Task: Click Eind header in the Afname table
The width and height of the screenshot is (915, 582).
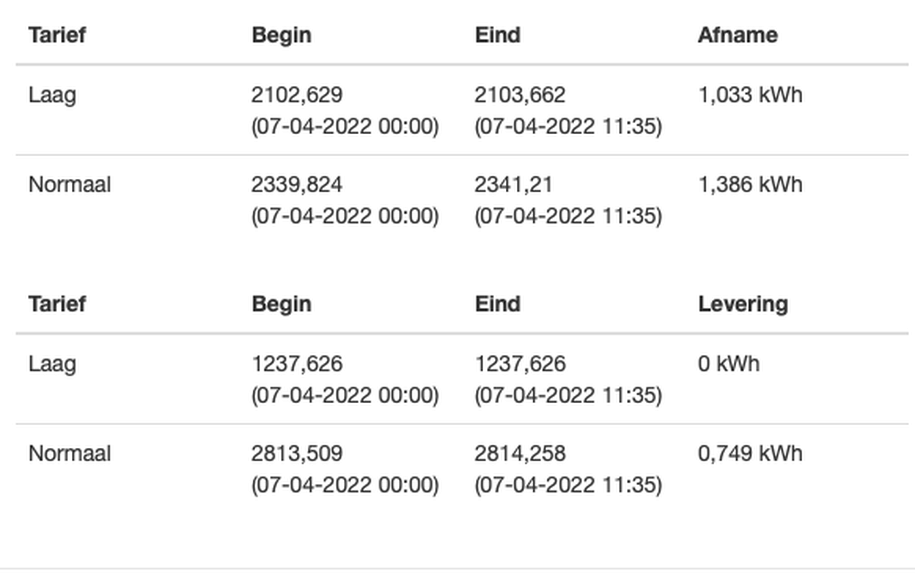Action: pyautogui.click(x=497, y=35)
